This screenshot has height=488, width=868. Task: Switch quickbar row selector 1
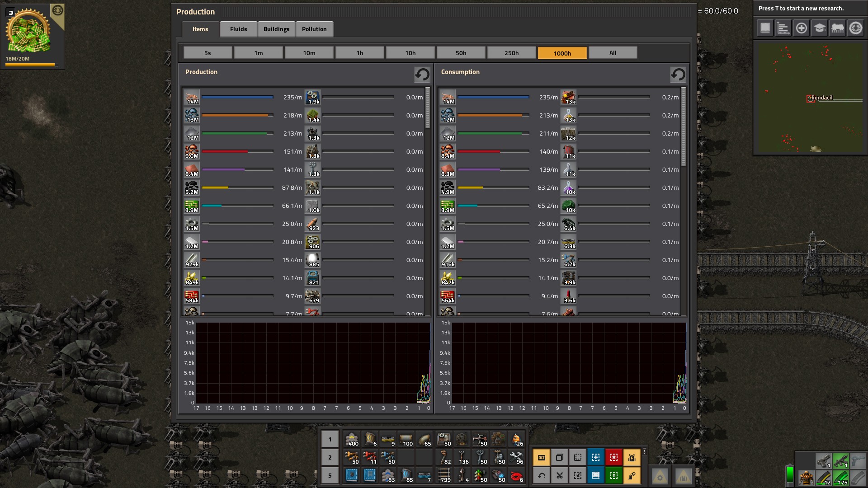pos(330,439)
